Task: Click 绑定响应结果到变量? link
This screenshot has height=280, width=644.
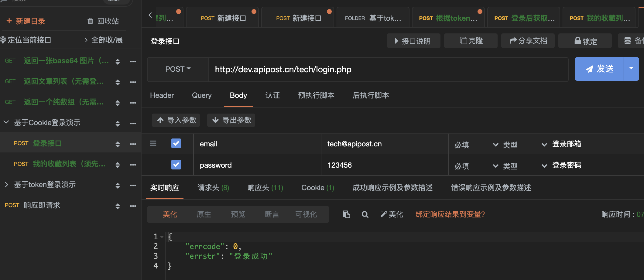Action: (450, 214)
